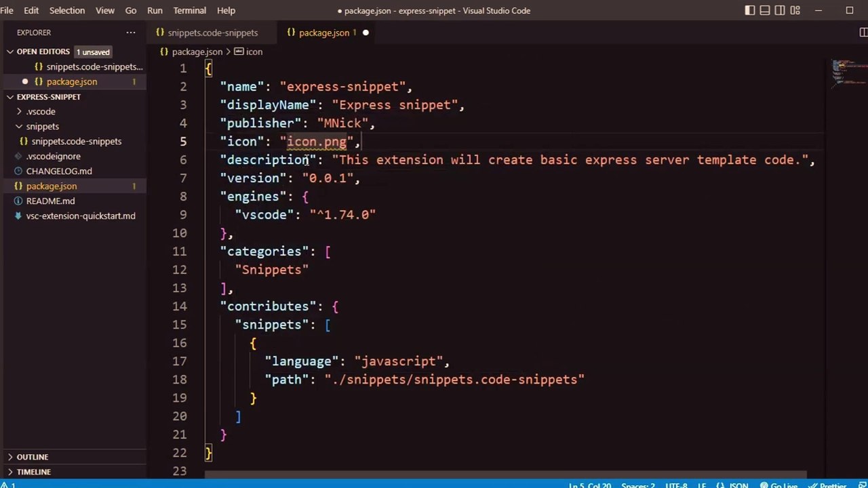Switch to the snippets.code-snippets tab
The height and width of the screenshot is (488, 868).
click(212, 33)
